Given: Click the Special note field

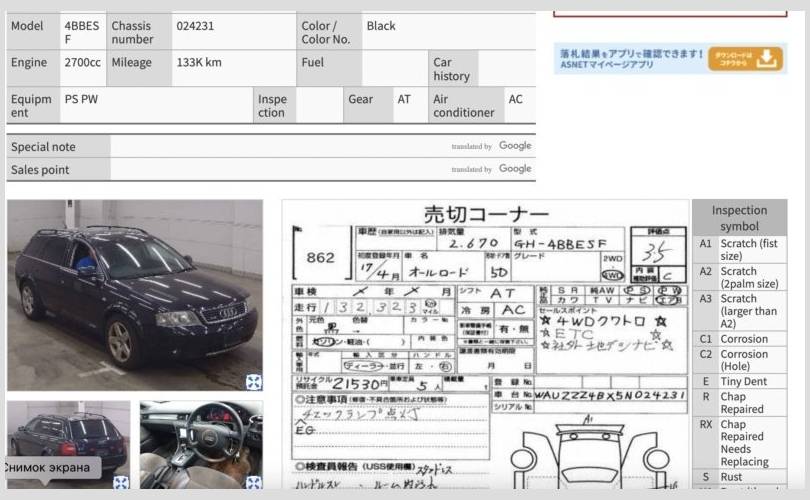Looking at the screenshot, I should [280, 146].
